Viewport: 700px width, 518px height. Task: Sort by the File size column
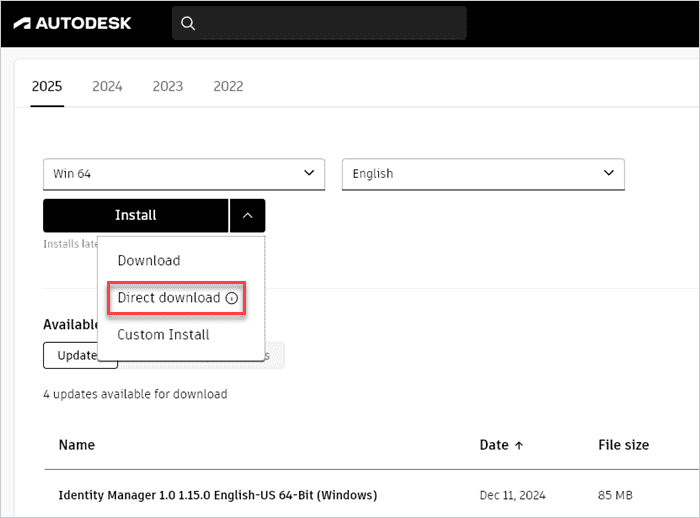(624, 445)
